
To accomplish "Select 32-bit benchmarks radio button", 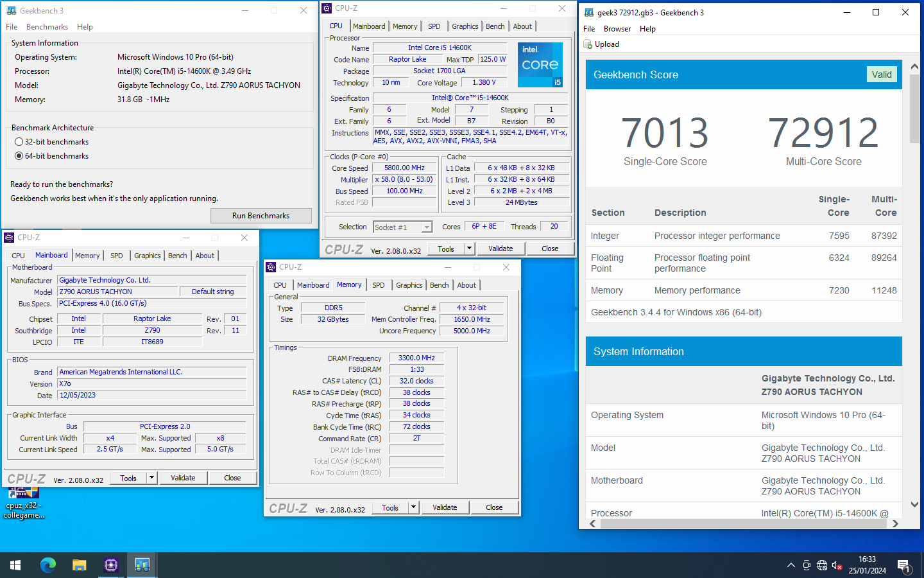I will click(19, 142).
